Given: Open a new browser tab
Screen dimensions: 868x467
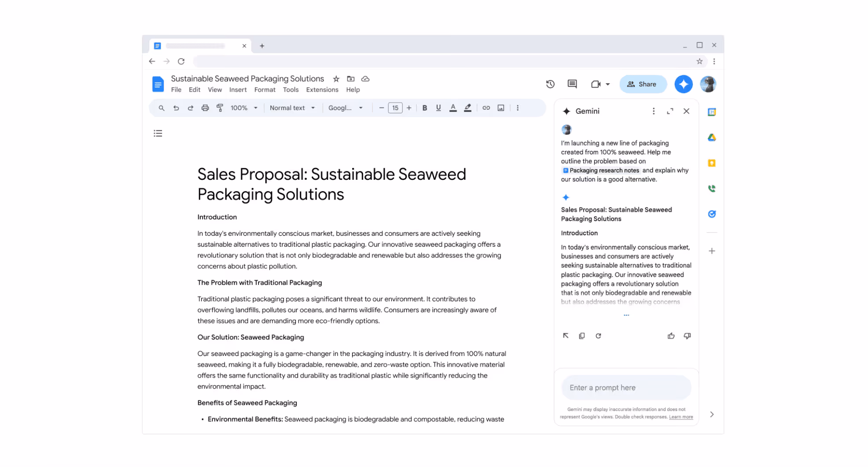Looking at the screenshot, I should pyautogui.click(x=262, y=46).
